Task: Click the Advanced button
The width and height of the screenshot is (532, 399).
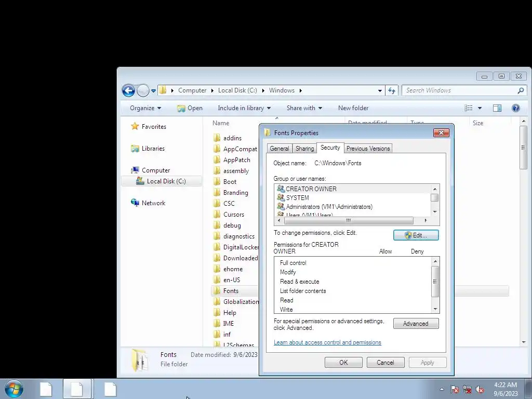Action: point(416,324)
